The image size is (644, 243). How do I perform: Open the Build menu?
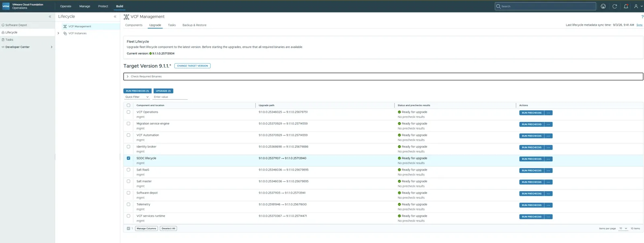pos(120,6)
